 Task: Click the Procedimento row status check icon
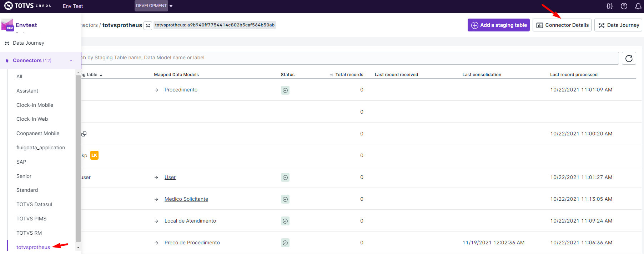pos(285,90)
